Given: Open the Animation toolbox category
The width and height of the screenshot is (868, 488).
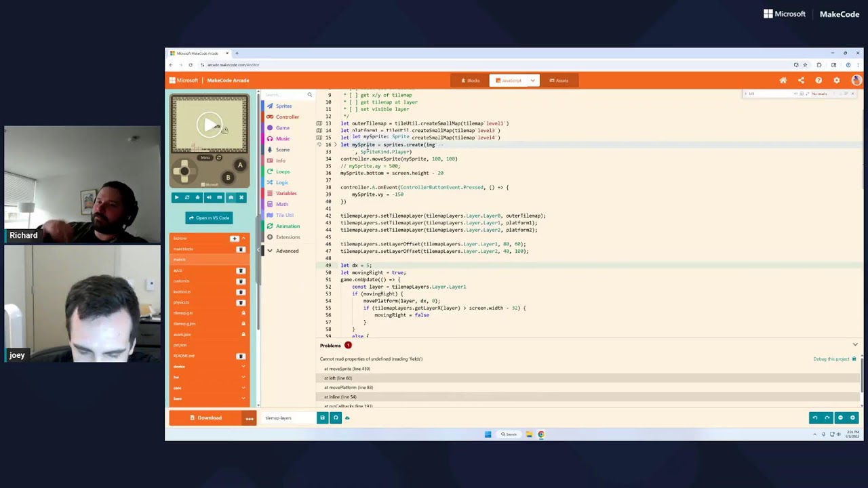Looking at the screenshot, I should coord(288,226).
